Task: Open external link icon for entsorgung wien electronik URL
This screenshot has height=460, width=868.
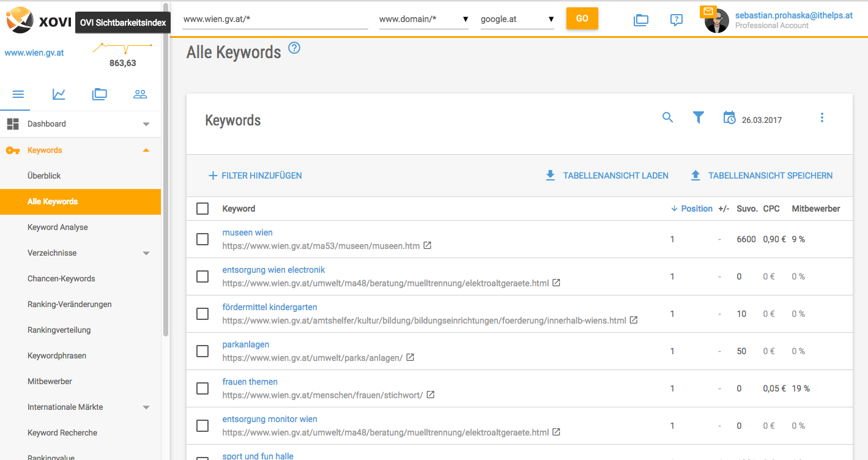Action: tap(556, 283)
